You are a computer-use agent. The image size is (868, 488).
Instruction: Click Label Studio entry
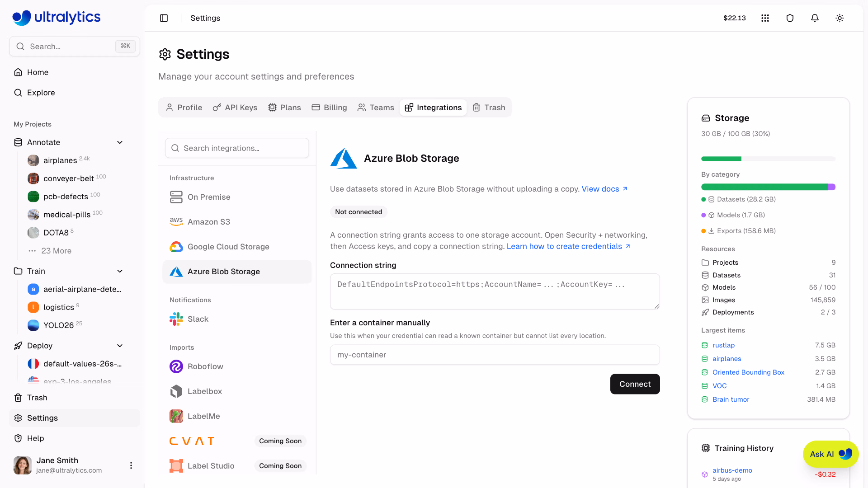tap(237, 466)
